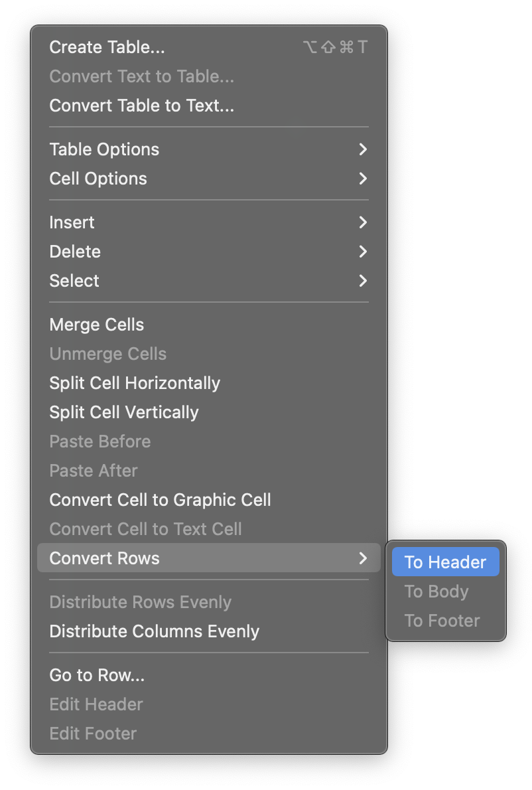The height and width of the screenshot is (790, 532).
Task: Choose Convert Cell to Graphic Cell
Action: click(160, 500)
